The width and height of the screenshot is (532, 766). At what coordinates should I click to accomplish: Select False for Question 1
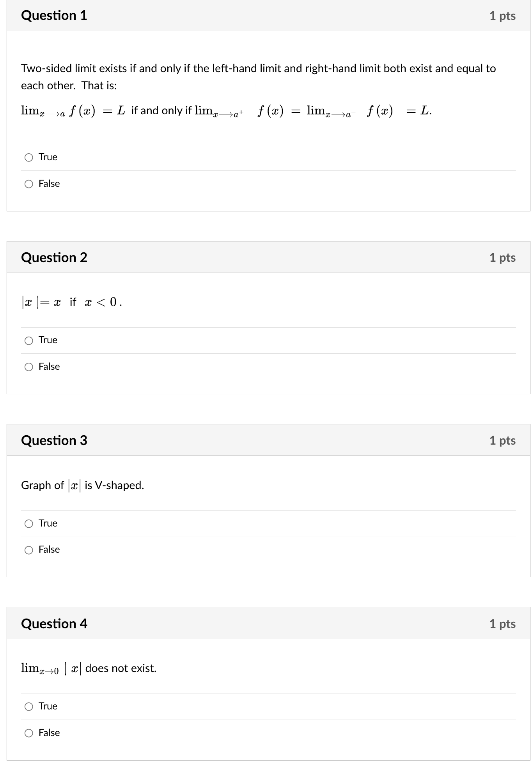point(29,184)
